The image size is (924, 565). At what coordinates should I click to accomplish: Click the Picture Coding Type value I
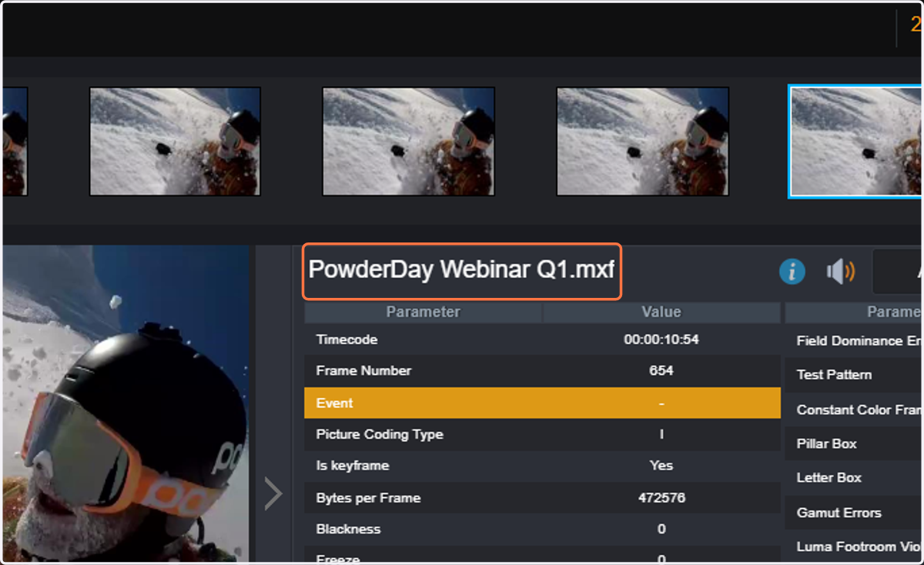pos(661,434)
